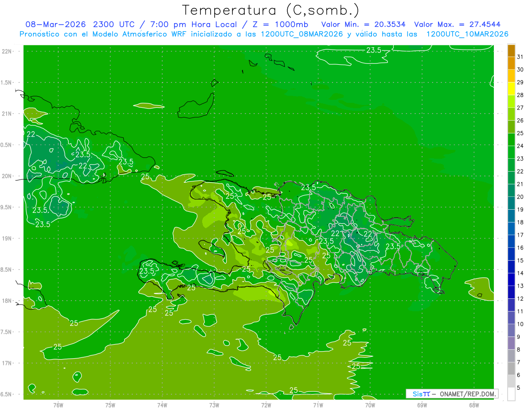
Task: Pick the dark blue swatch between 13 and 14
Action: (x=511, y=279)
